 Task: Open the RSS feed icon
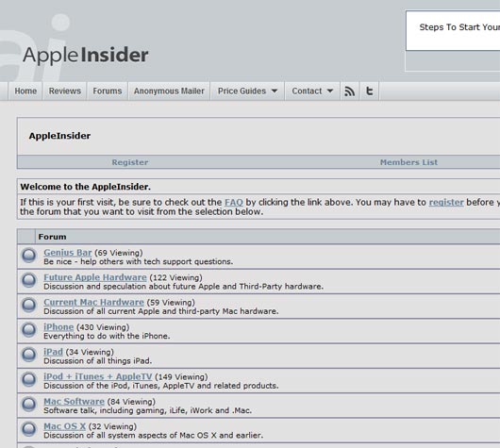[x=350, y=91]
